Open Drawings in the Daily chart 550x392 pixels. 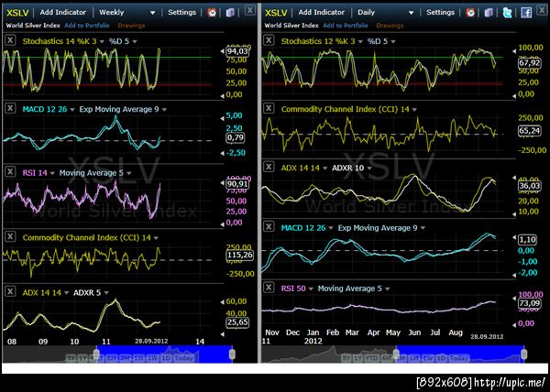pyautogui.click(x=390, y=26)
